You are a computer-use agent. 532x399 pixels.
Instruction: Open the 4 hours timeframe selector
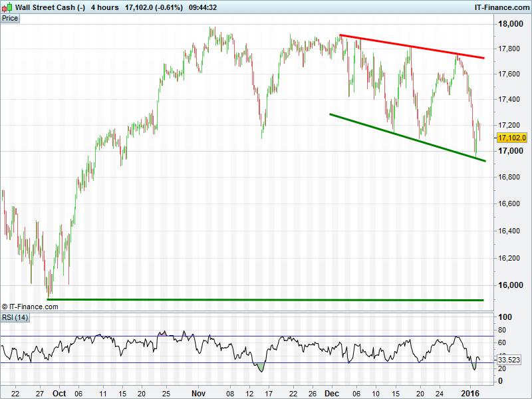(104, 7)
